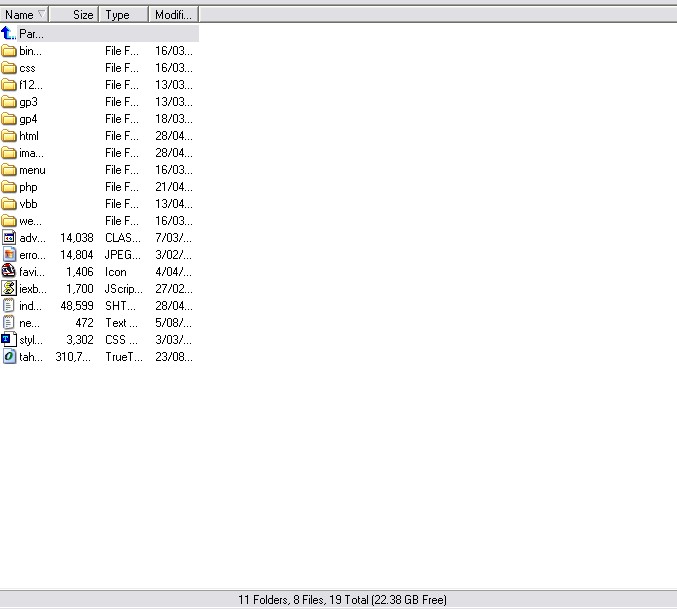Select the php folder
677x609 pixels.
[28, 187]
